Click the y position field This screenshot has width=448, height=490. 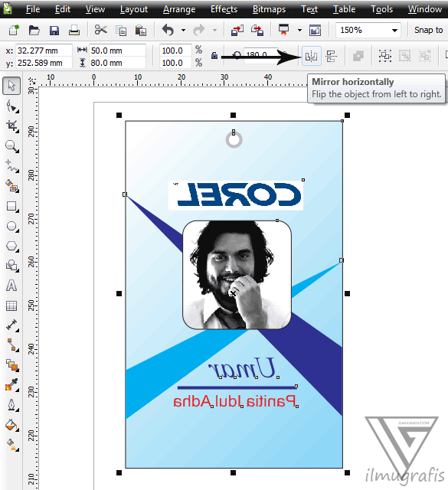click(x=44, y=63)
